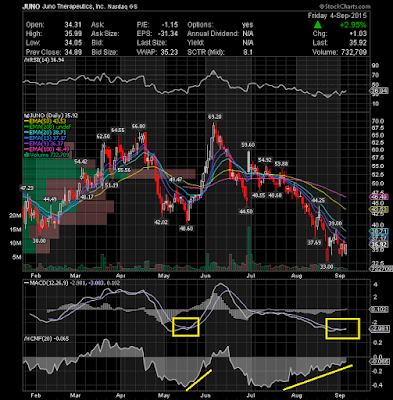Screen dimensions: 393x400
Task: Click the VWAP value 35.23
Action: [169, 52]
